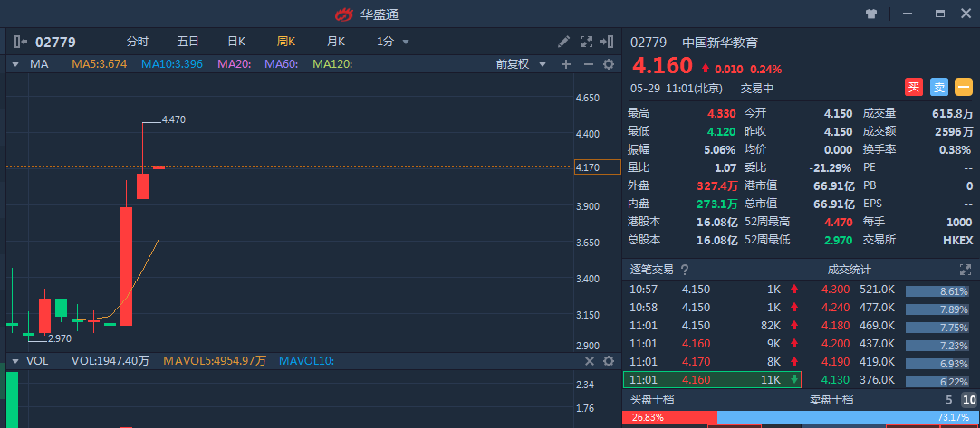Switch to the 日K chart tab

point(236,42)
